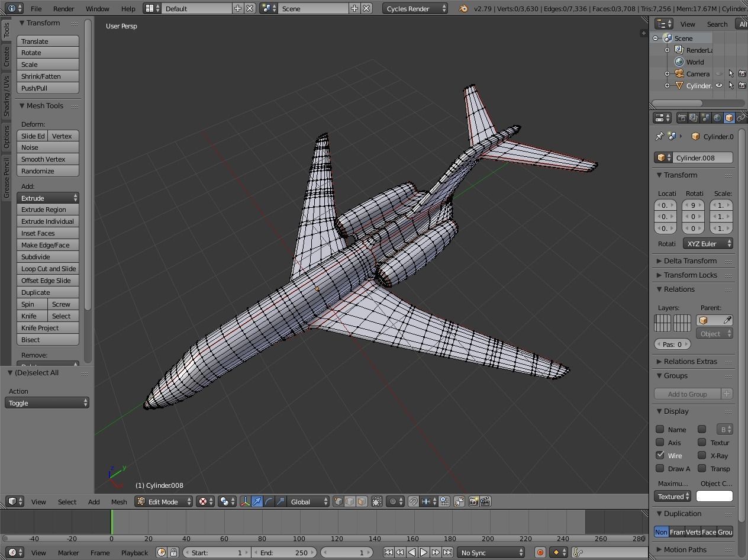Open the Render menu
The image size is (748, 560).
point(63,8)
